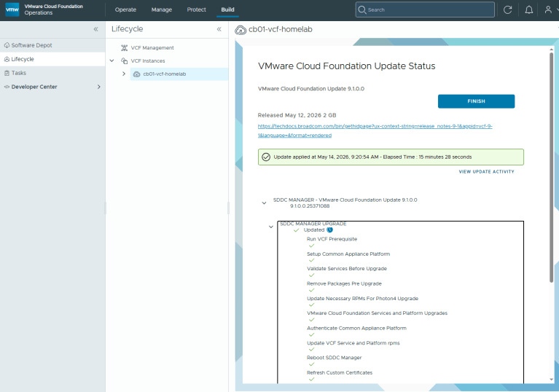559x392 pixels.
Task: Open the user account icon
Action: click(548, 9)
